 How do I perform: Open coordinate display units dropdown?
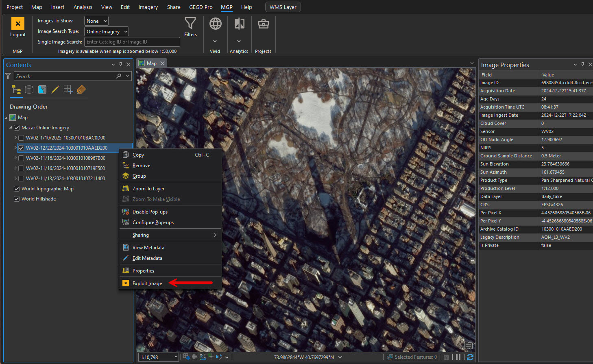click(x=340, y=357)
